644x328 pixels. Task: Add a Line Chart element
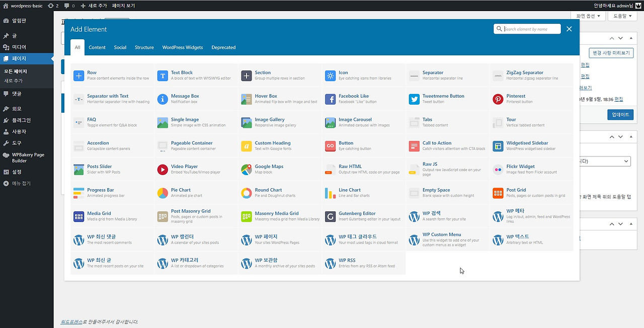click(364, 193)
